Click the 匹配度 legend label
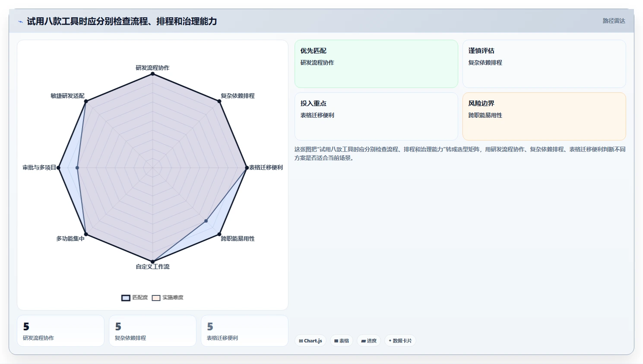643x364 pixels. [140, 298]
